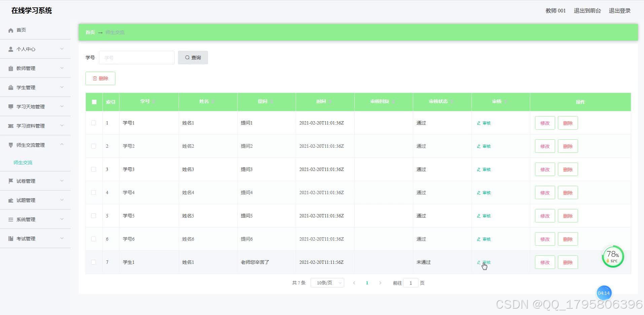Open the 10条/页 page size dropdown
Viewport: 644px width, 315px height.
(327, 283)
